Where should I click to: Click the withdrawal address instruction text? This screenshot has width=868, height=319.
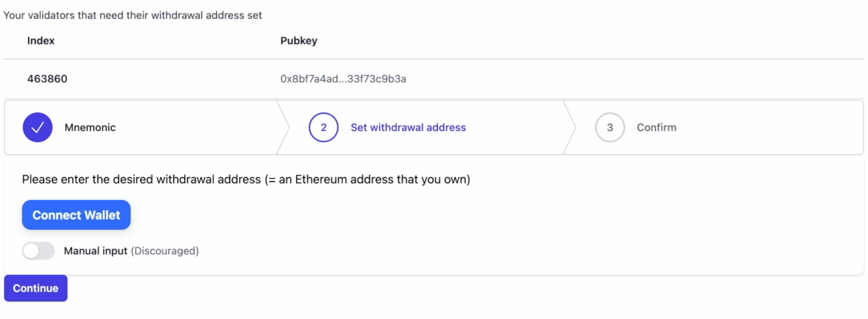click(246, 179)
